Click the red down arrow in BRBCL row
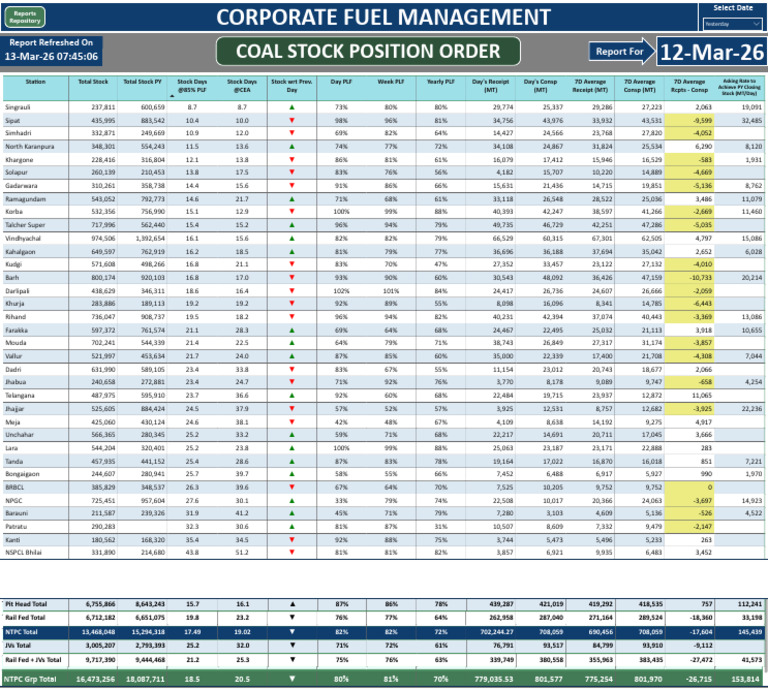768x690 pixels. click(x=292, y=487)
